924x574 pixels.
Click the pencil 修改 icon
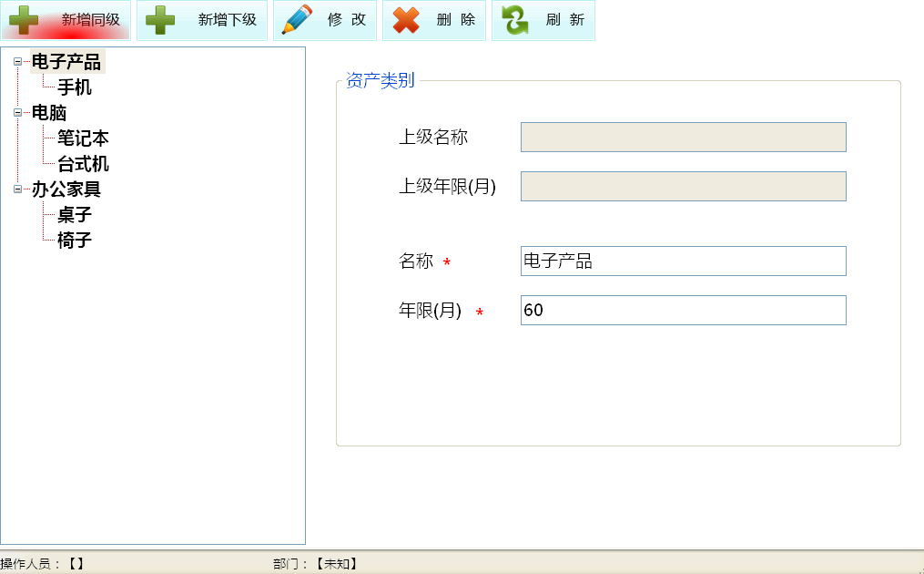coord(297,20)
